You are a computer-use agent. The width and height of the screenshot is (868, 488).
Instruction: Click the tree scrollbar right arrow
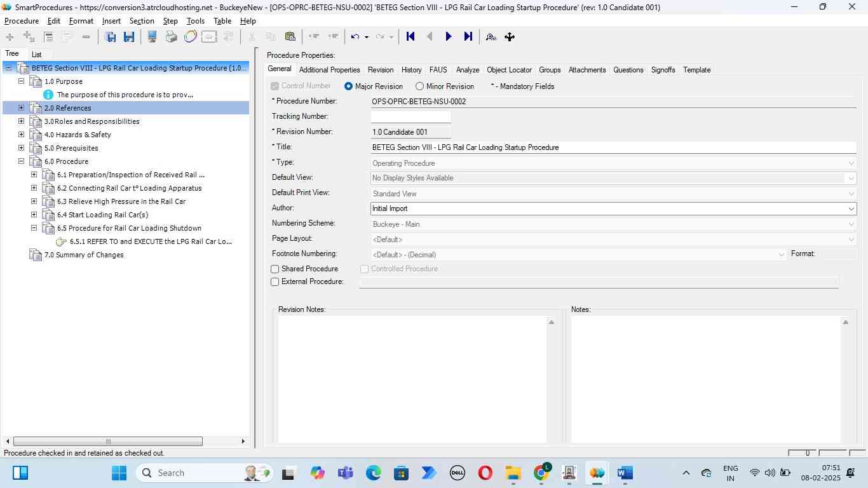tap(243, 442)
